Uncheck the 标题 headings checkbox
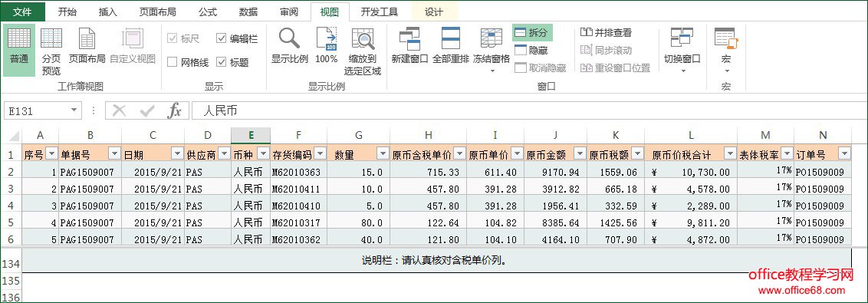868x303 pixels. 222,63
